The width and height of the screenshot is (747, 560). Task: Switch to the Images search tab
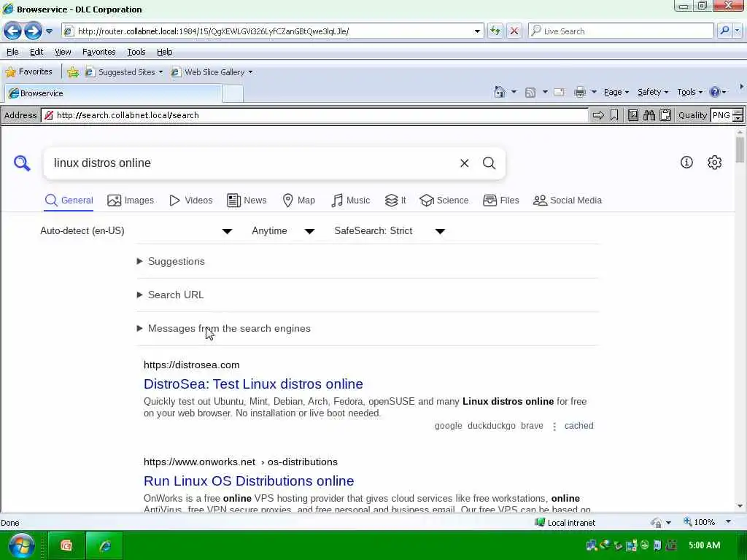click(131, 201)
